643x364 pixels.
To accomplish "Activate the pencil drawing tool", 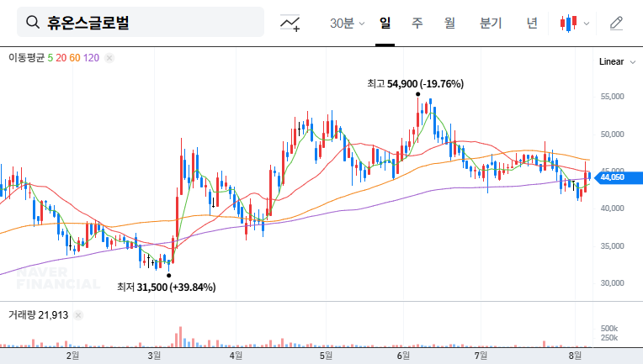I will click(616, 23).
